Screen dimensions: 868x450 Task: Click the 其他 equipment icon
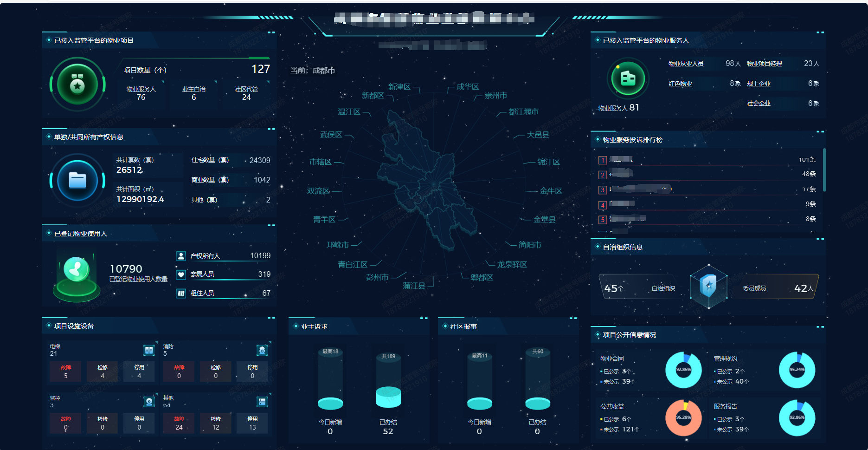tap(262, 402)
